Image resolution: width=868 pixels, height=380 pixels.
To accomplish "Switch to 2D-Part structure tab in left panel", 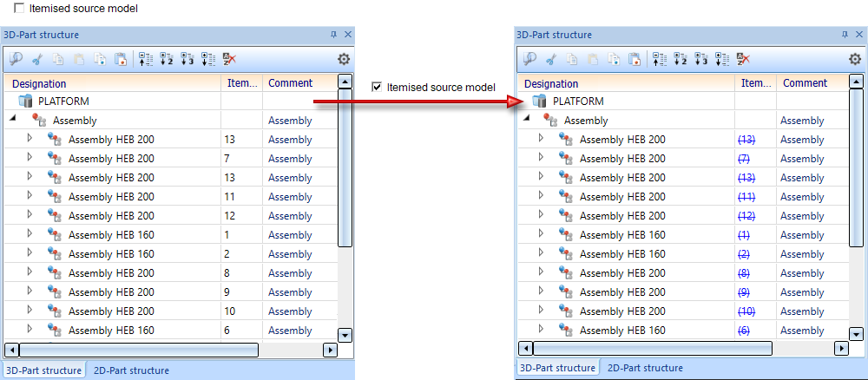I will pyautogui.click(x=131, y=370).
